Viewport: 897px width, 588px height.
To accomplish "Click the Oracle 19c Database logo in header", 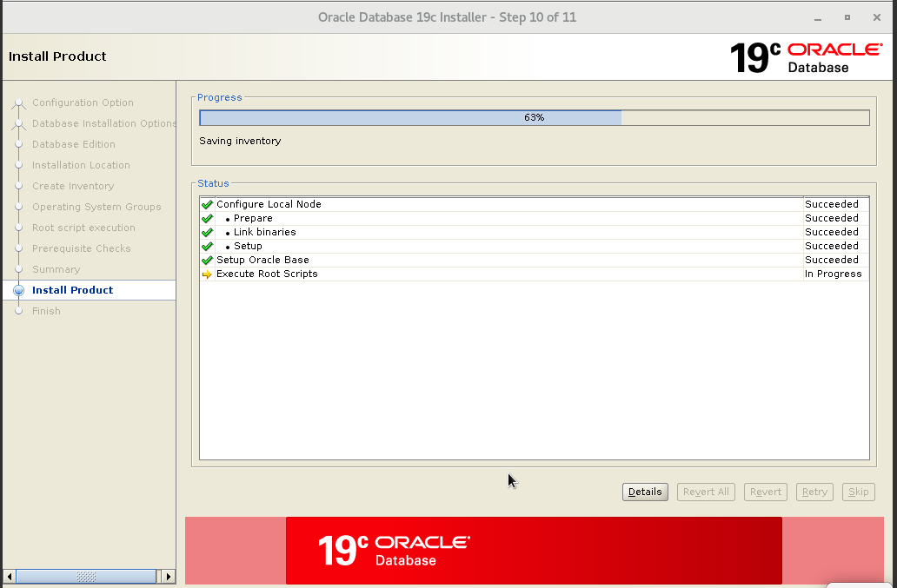I will pos(806,57).
